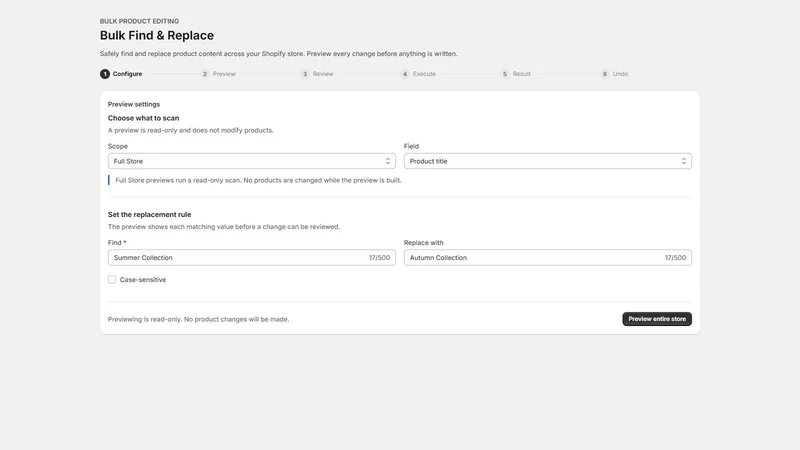Click the BULK PRODUCT EDITING label

[x=139, y=21]
